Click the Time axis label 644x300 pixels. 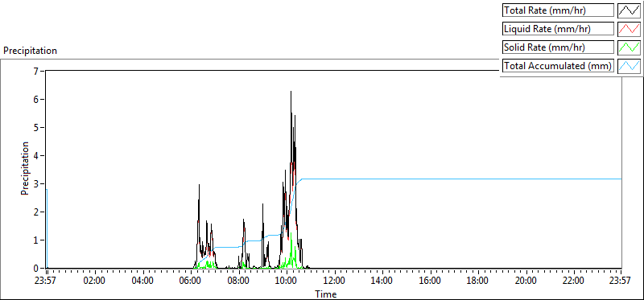326,294
